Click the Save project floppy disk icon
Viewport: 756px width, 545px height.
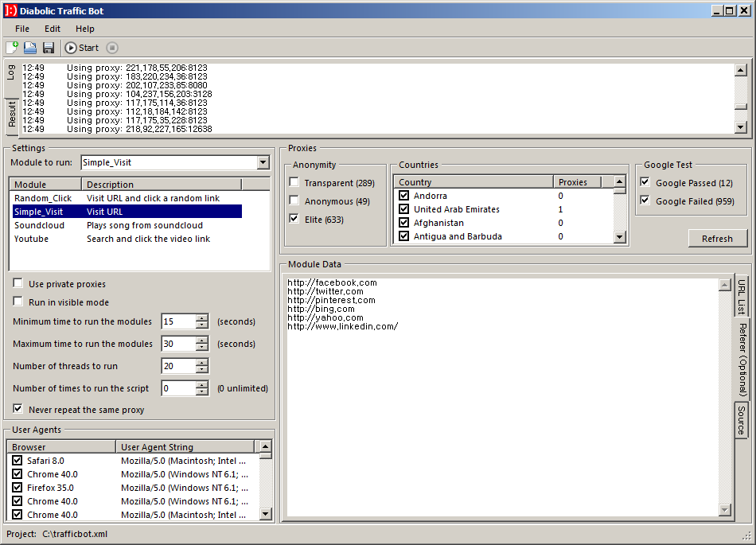[49, 48]
